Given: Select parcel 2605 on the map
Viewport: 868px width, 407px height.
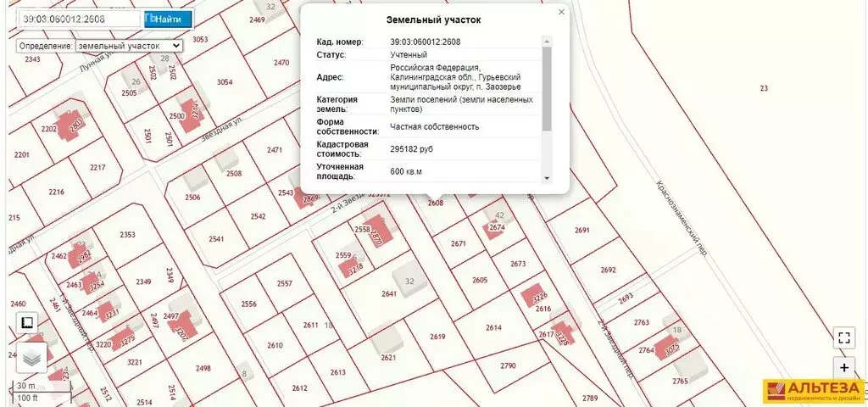Looking at the screenshot, I should click(x=480, y=280).
